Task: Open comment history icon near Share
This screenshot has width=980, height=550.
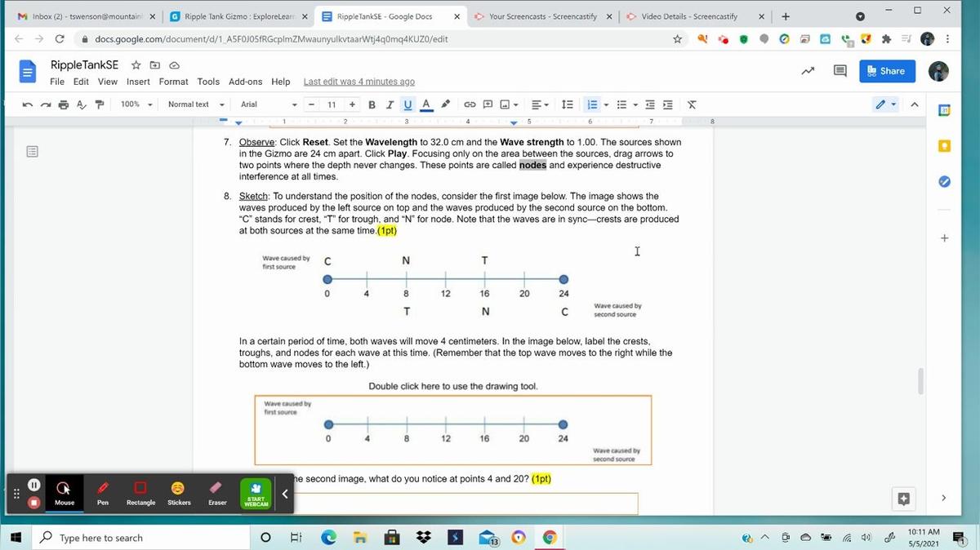Action: click(840, 71)
